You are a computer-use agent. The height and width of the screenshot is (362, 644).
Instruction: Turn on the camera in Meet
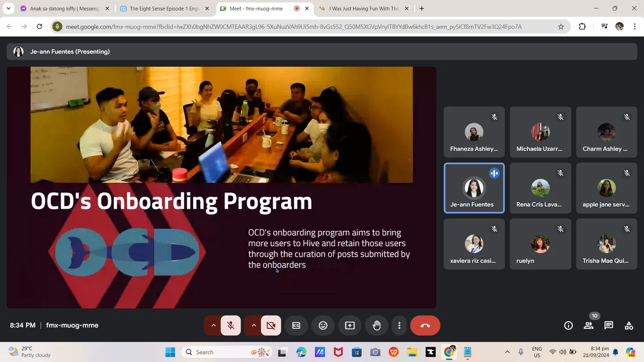click(271, 325)
